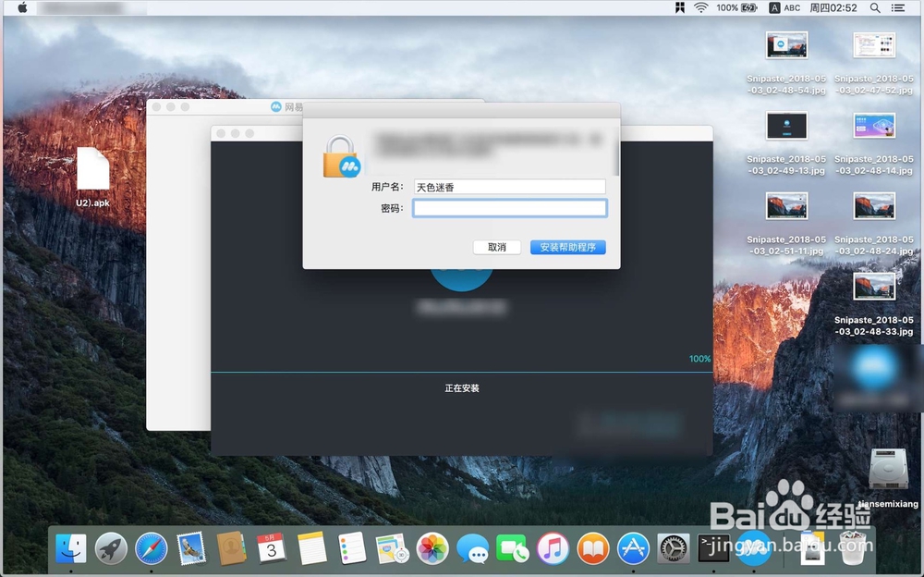The width and height of the screenshot is (924, 577).
Task: Open the ABC input source menu
Action: click(x=787, y=7)
